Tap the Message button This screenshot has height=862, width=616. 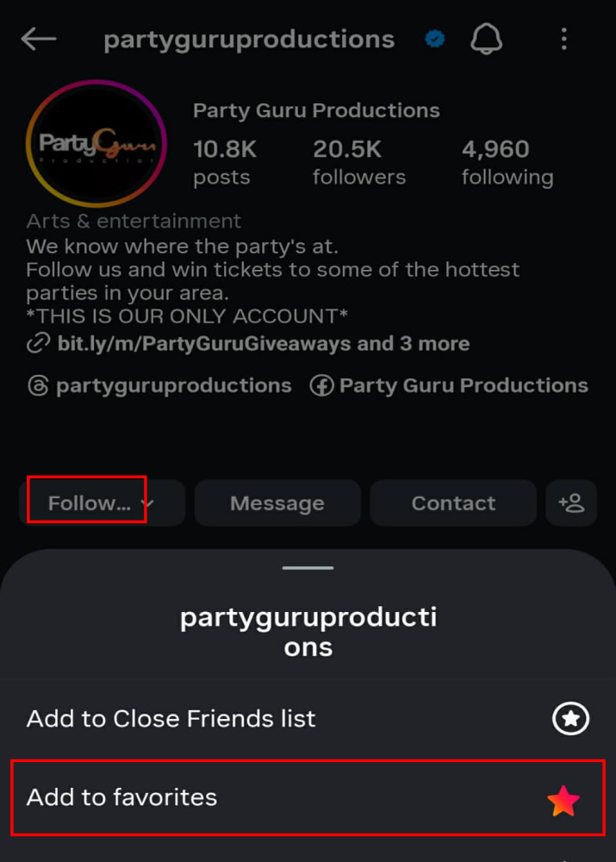[x=277, y=503]
